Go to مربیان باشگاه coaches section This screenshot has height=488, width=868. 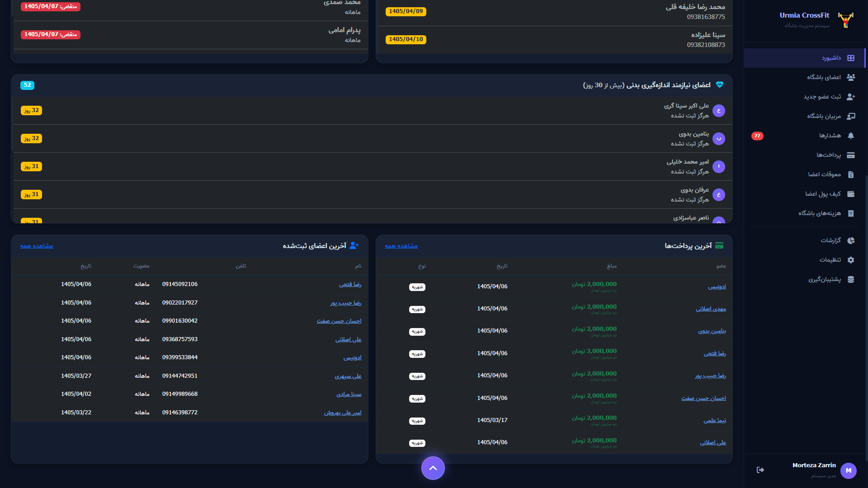(804, 116)
